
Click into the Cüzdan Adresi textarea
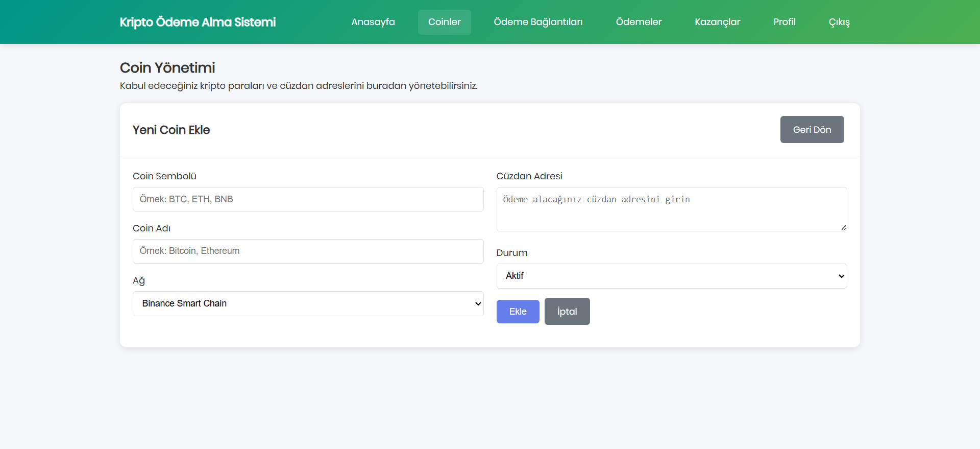[672, 209]
